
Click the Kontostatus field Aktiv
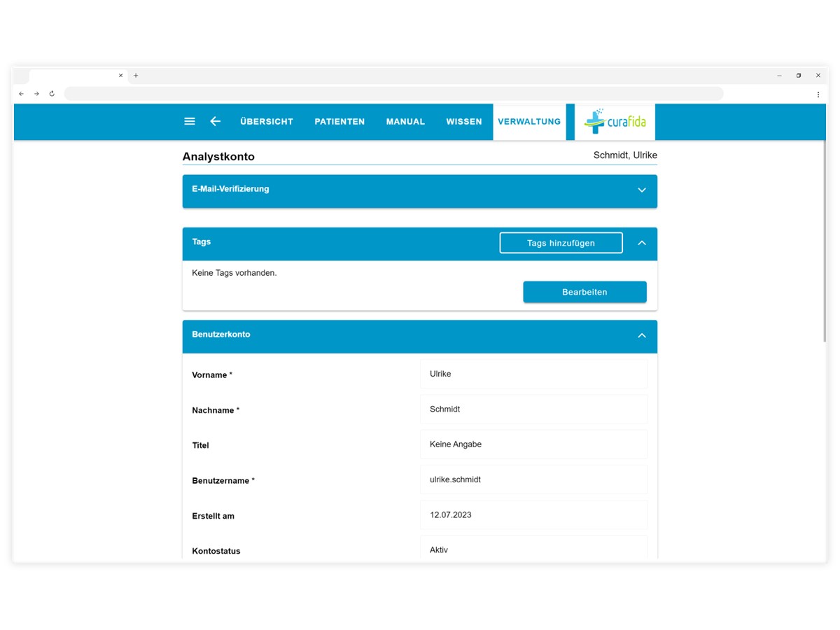tap(533, 548)
